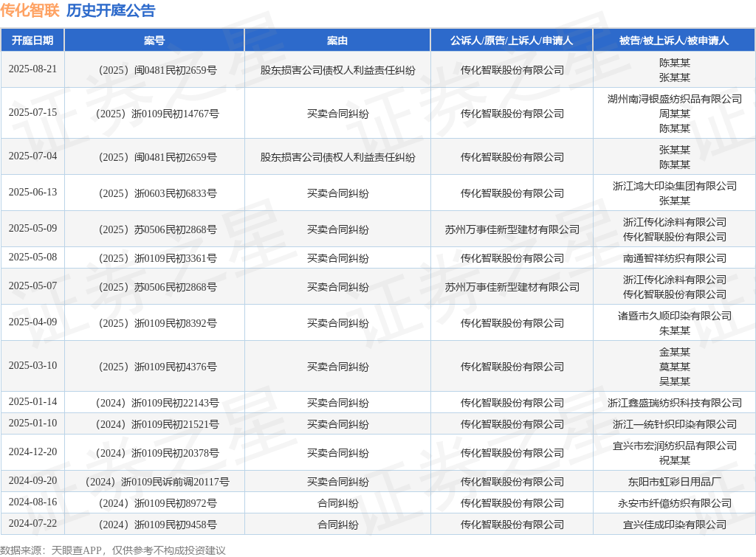756x557 pixels.
Task: Select the 案号 column header
Action: coord(154,41)
